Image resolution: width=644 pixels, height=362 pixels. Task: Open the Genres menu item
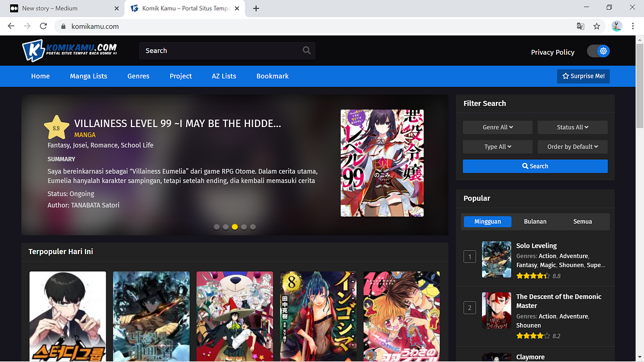click(x=138, y=76)
